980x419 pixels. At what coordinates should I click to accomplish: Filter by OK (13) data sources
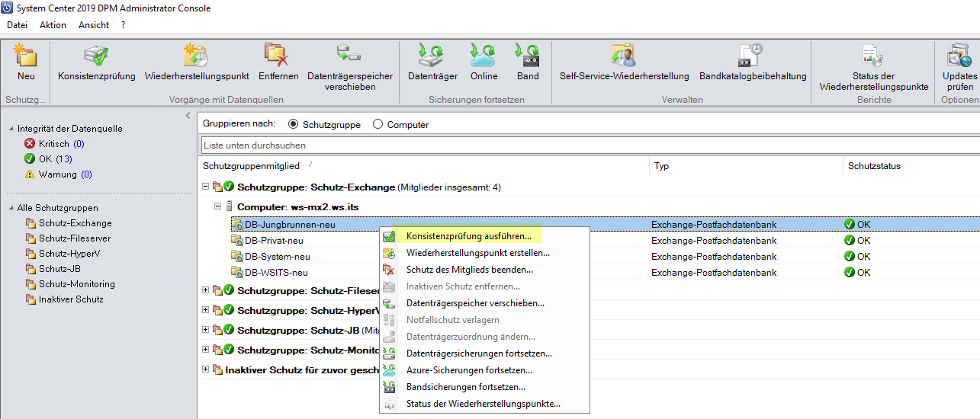point(55,159)
